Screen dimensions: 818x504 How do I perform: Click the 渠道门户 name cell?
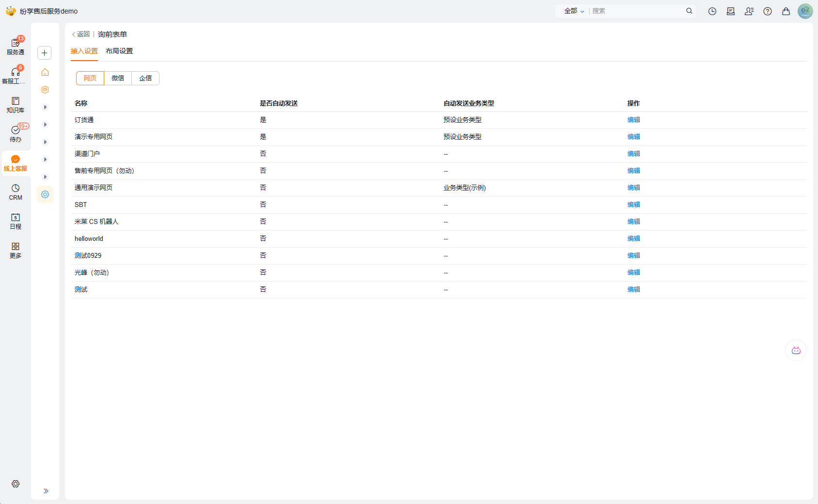click(x=87, y=154)
